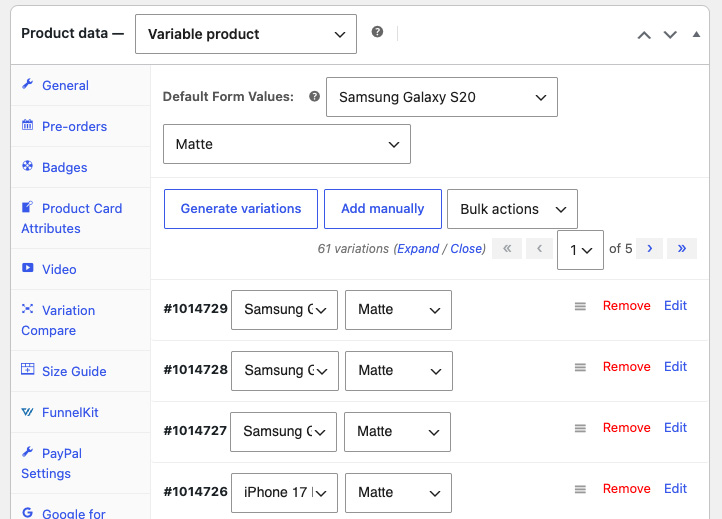Open model dropdown for variation #1014727
The height and width of the screenshot is (519, 722).
coord(284,432)
